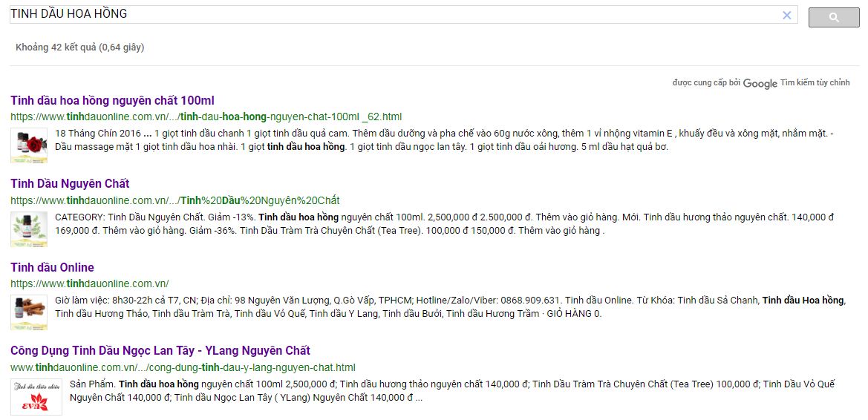Viewport: 868px width, 420px height.
Task: Click snippet text 'Giờ làm việc: 8h30-22h'
Action: [450, 307]
